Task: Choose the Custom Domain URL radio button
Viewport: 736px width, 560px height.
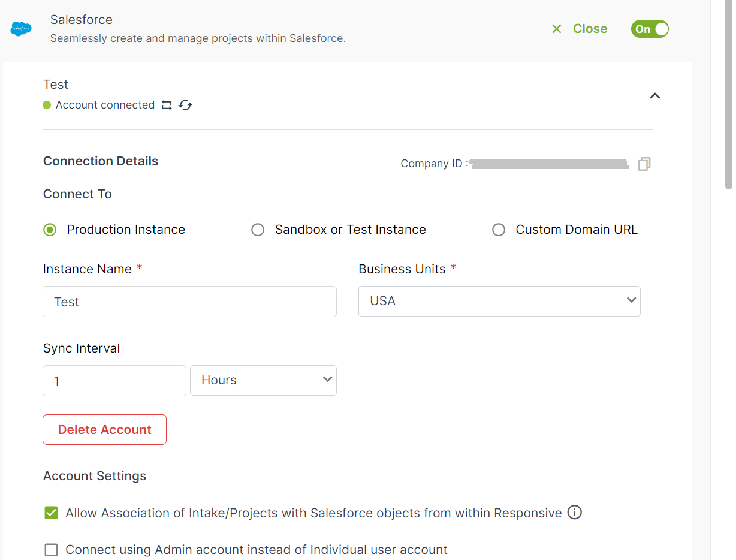Action: point(499,230)
